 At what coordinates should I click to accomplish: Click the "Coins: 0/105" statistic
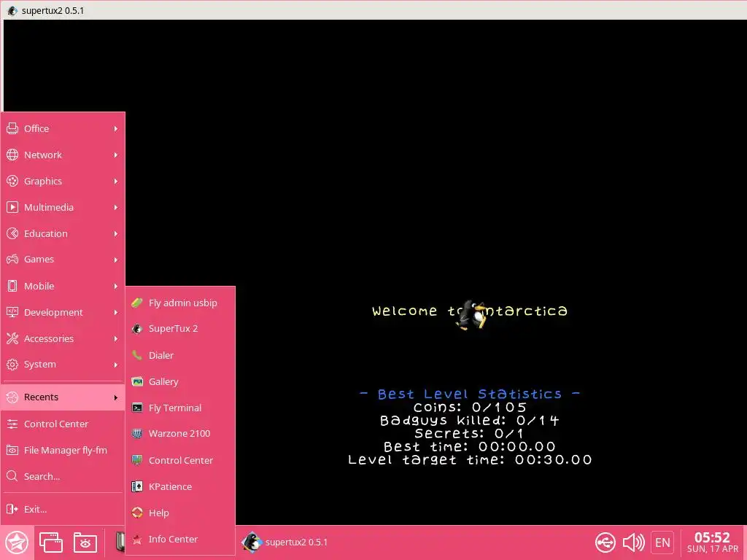(x=470, y=407)
